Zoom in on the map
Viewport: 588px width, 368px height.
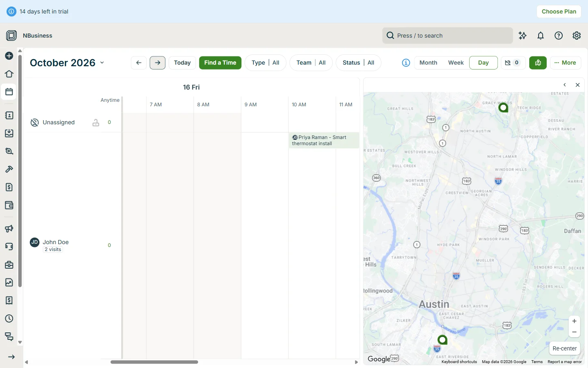(x=574, y=321)
